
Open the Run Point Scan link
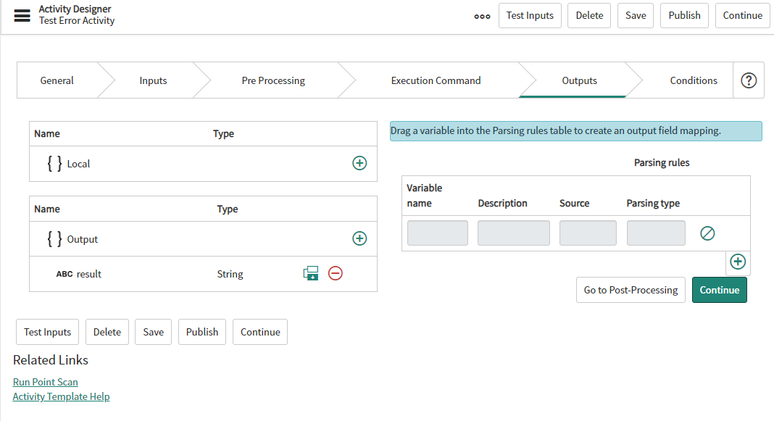(x=45, y=382)
